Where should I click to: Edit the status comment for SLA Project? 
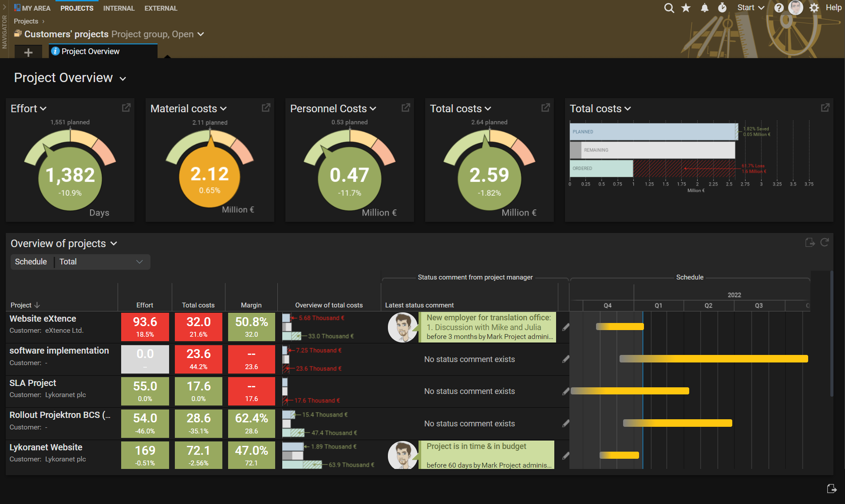565,391
